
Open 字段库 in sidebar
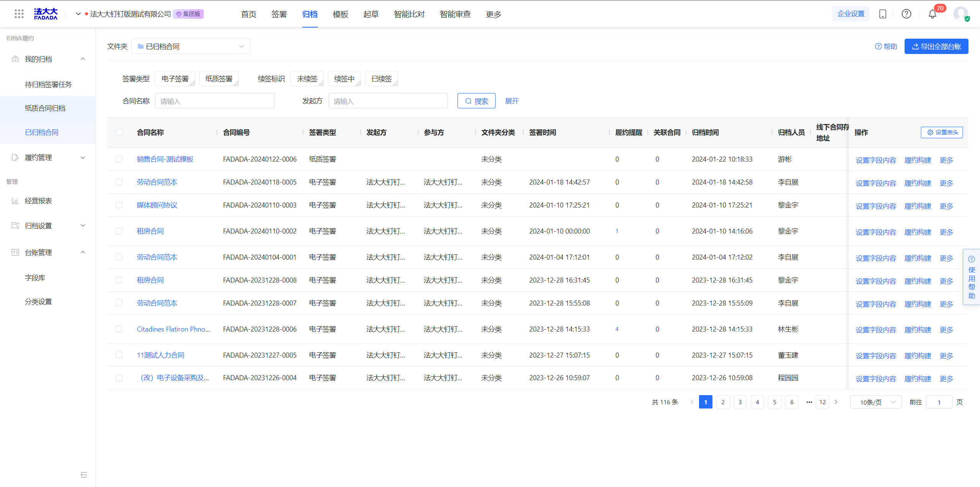pyautogui.click(x=35, y=278)
